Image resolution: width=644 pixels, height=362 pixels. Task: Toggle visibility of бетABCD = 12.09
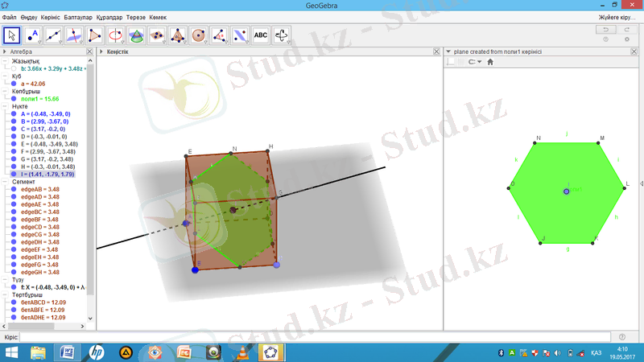[14, 302]
